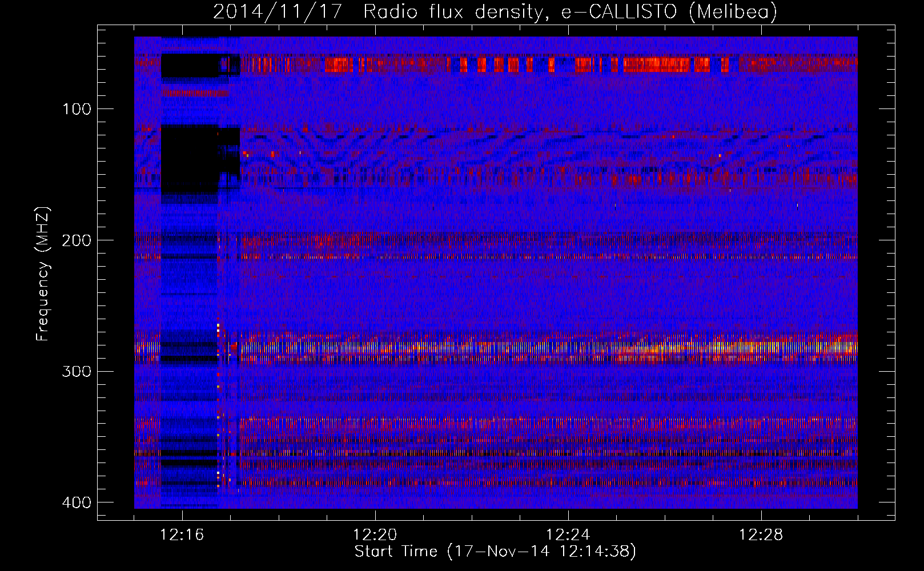
Task: Click the 12:16 time tick label
Action: click(x=182, y=535)
